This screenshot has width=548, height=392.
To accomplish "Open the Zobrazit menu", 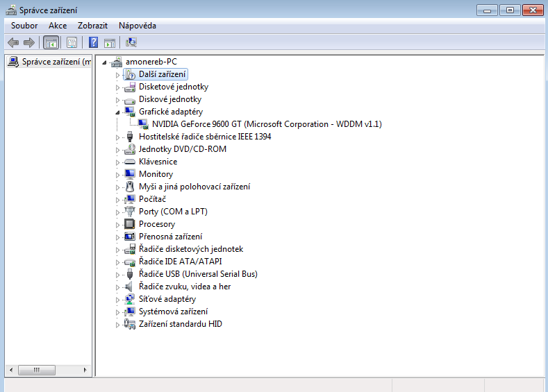I will tap(92, 26).
